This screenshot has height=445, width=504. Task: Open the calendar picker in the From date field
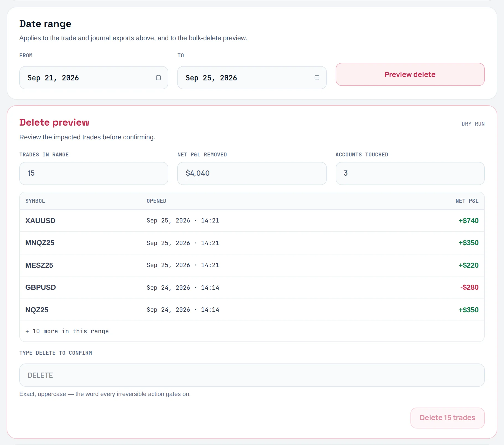pyautogui.click(x=158, y=78)
